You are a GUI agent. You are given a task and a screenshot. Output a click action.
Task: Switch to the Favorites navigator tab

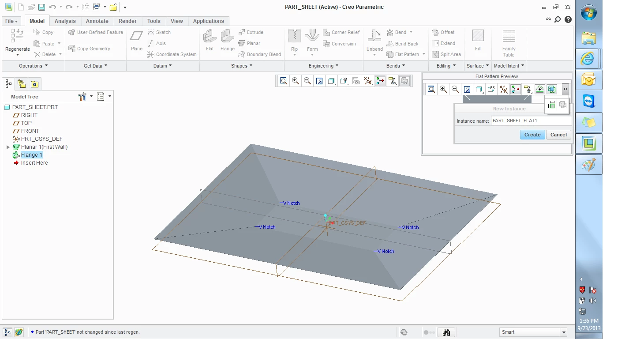pyautogui.click(x=35, y=83)
